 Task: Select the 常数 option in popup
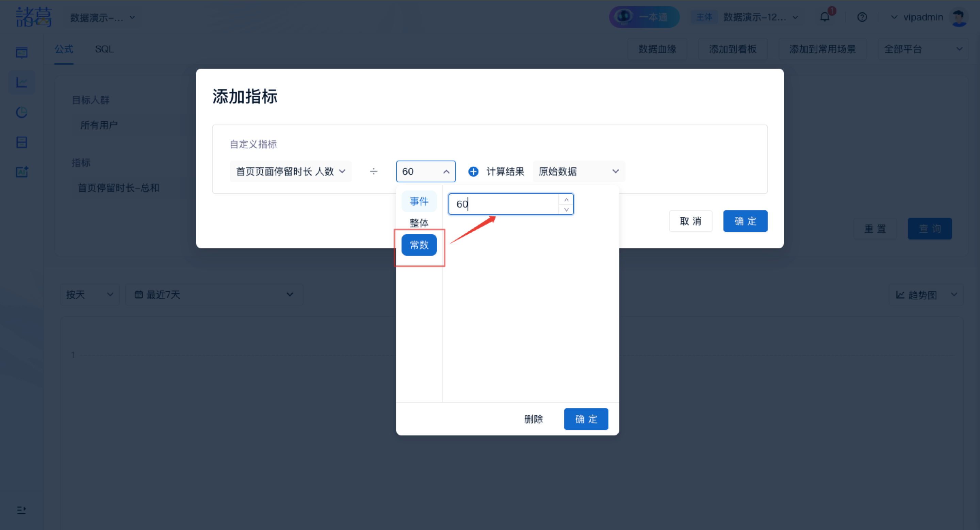(419, 245)
